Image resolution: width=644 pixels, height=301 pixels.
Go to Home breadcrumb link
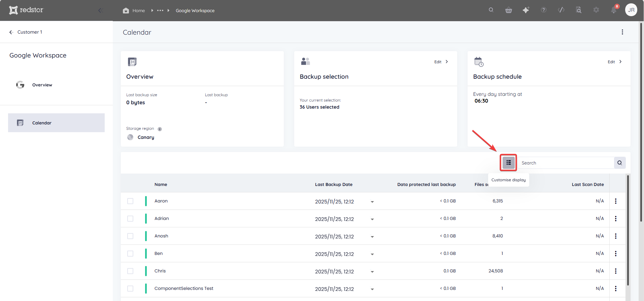pos(139,11)
